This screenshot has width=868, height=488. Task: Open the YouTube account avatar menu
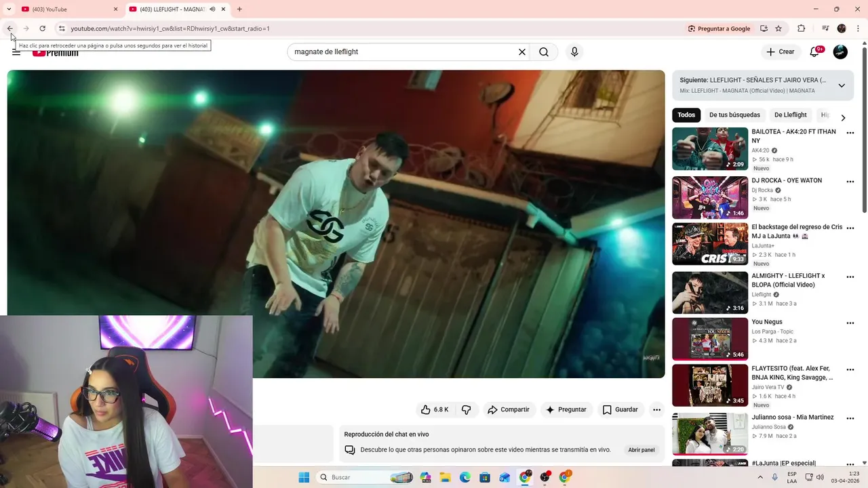pos(840,52)
